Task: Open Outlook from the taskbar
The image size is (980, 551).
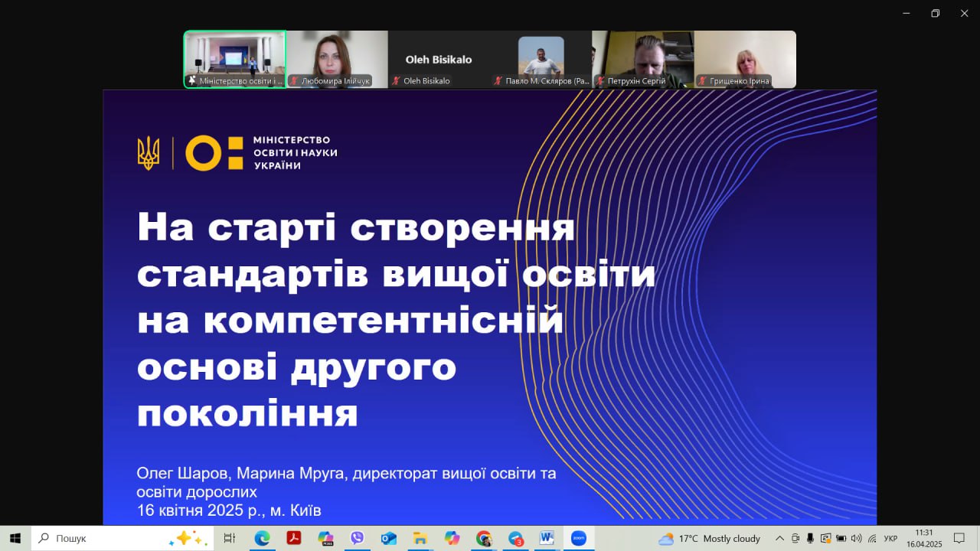Action: coord(388,538)
